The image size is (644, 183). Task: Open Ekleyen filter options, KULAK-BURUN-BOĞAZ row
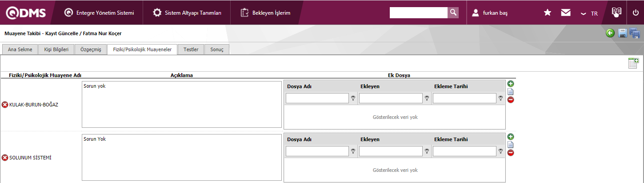point(427,98)
